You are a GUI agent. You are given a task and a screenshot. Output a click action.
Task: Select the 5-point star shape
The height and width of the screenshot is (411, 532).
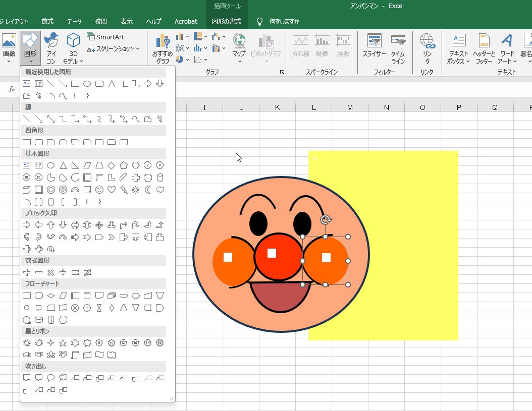(63, 343)
